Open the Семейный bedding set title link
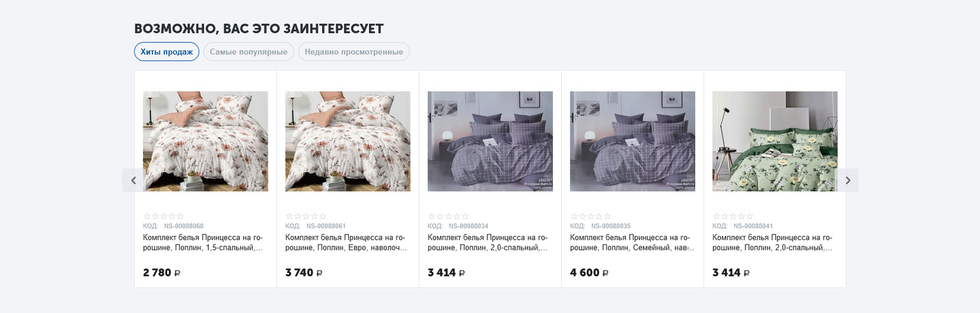The height and width of the screenshot is (313, 980). (x=630, y=243)
